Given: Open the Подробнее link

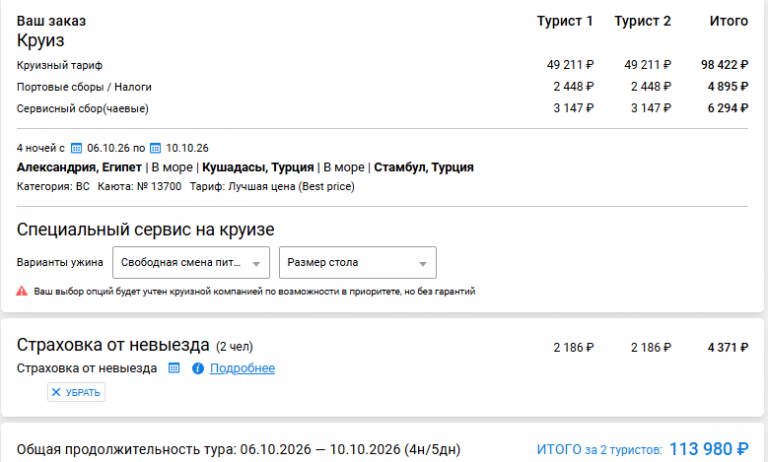Looking at the screenshot, I should coord(242,368).
